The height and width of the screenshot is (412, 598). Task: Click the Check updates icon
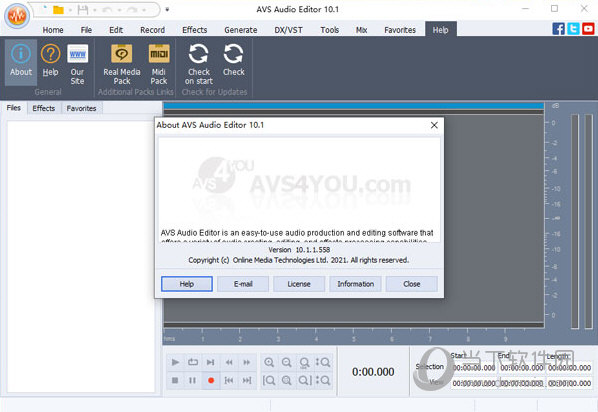pyautogui.click(x=233, y=60)
